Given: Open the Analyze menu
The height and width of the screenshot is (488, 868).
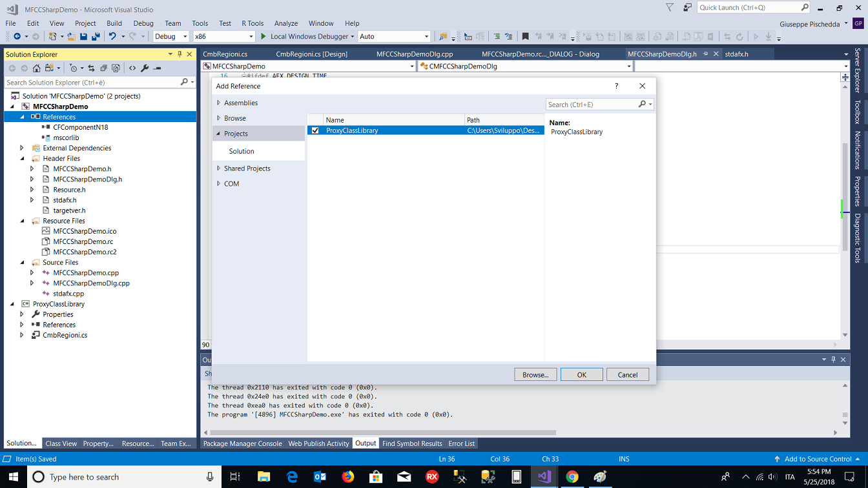Looking at the screenshot, I should pyautogui.click(x=286, y=23).
